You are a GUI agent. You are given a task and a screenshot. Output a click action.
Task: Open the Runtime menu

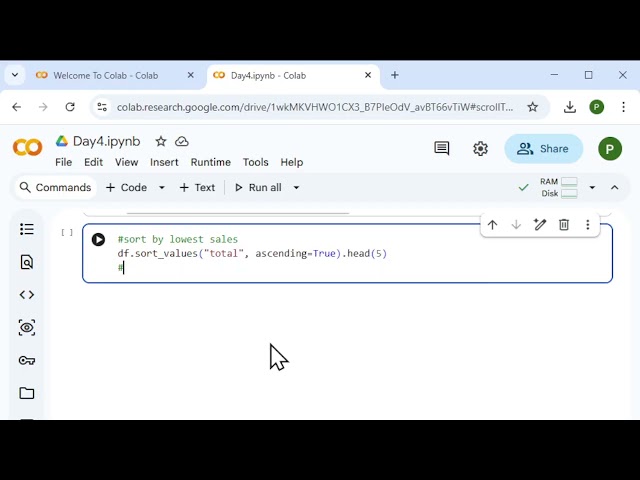(211, 162)
